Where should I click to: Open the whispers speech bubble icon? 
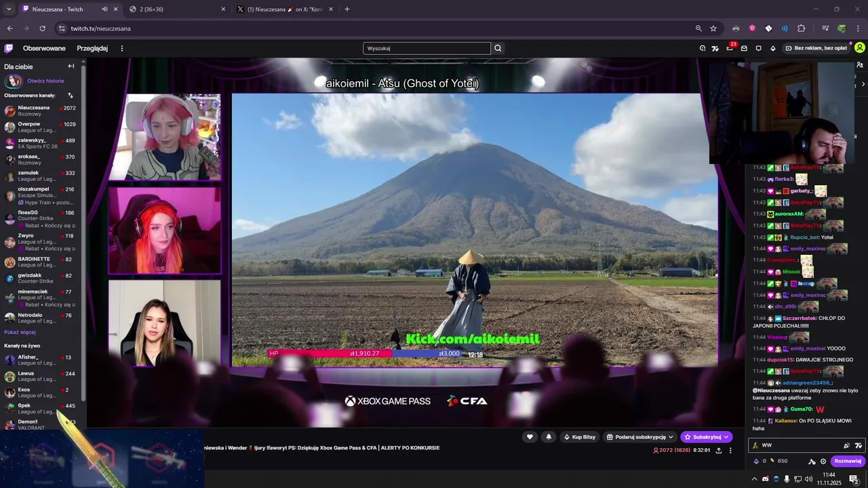point(758,48)
